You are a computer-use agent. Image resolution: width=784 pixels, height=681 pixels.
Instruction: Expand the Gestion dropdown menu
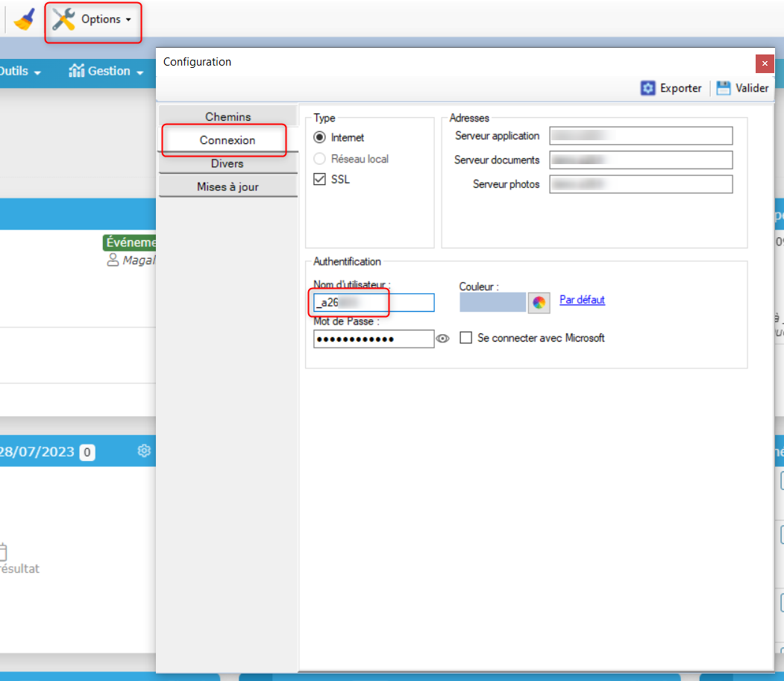click(139, 72)
